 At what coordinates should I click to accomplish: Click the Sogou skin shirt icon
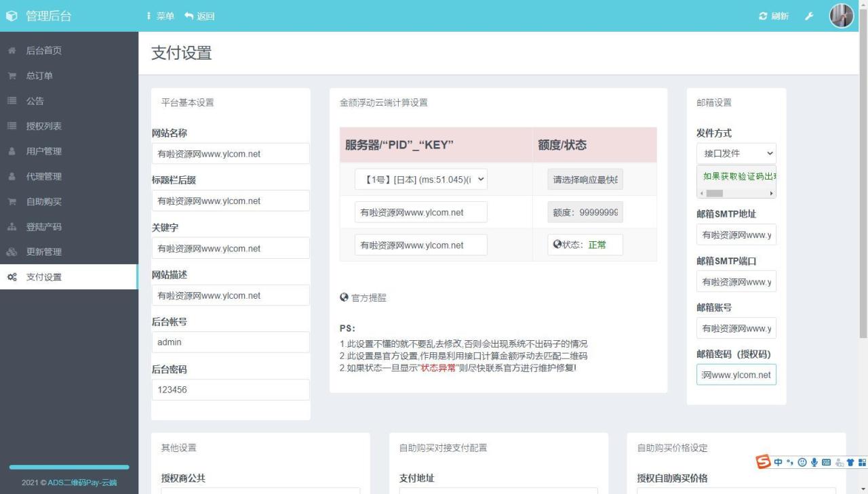click(x=849, y=462)
